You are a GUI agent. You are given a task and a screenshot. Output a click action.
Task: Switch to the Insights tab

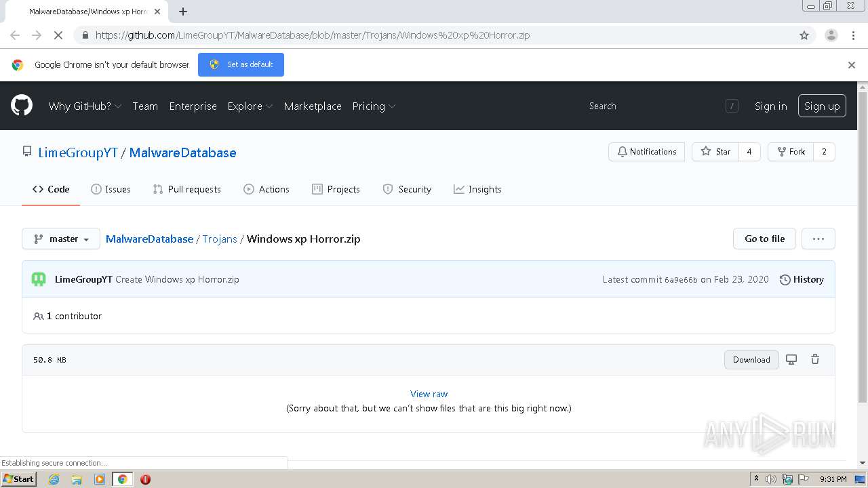point(477,189)
